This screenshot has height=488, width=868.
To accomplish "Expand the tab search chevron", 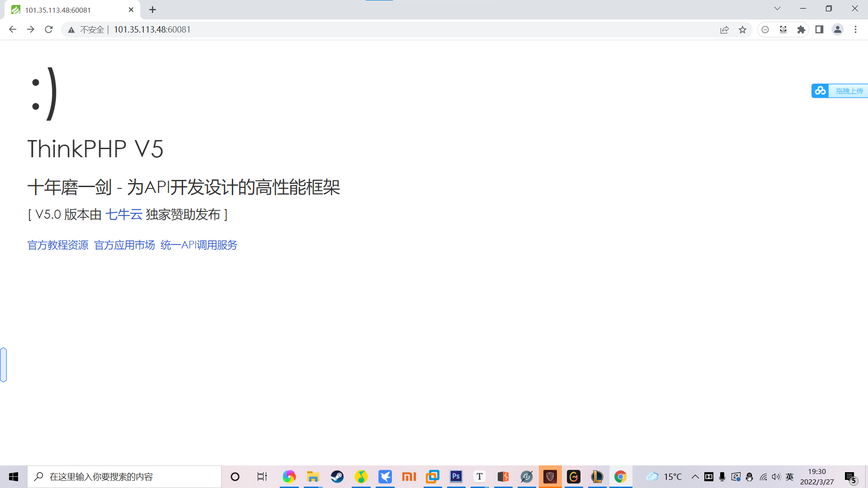I will coord(777,9).
